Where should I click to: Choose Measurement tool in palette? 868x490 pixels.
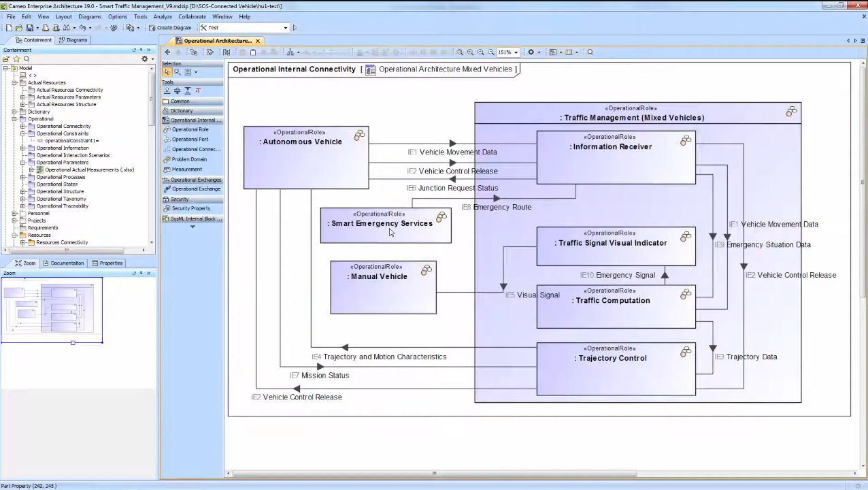186,169
